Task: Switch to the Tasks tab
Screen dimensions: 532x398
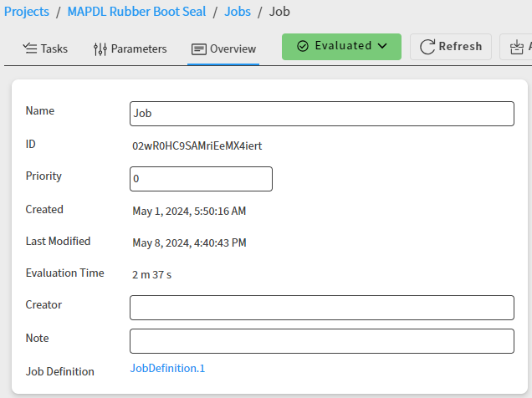Action: (54, 49)
